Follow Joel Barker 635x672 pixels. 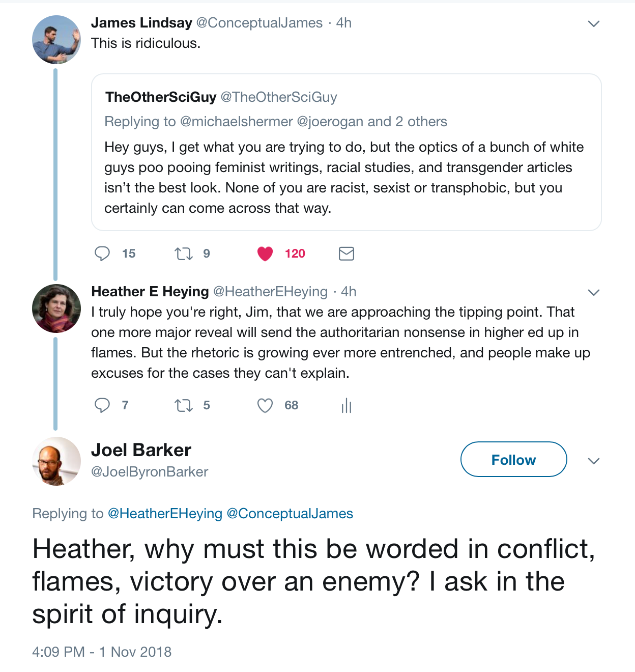(513, 459)
